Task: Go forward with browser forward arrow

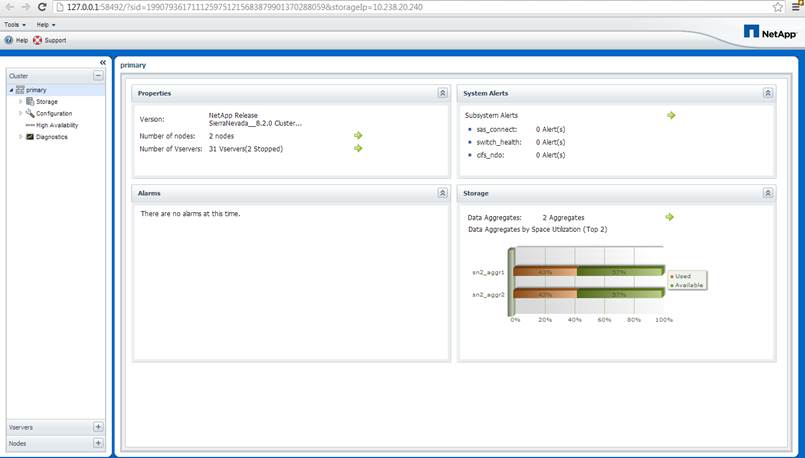Action: click(26, 7)
